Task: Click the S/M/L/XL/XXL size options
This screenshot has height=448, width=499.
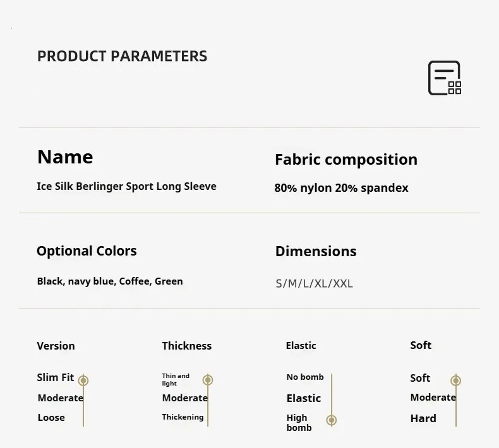Action: pos(314,283)
